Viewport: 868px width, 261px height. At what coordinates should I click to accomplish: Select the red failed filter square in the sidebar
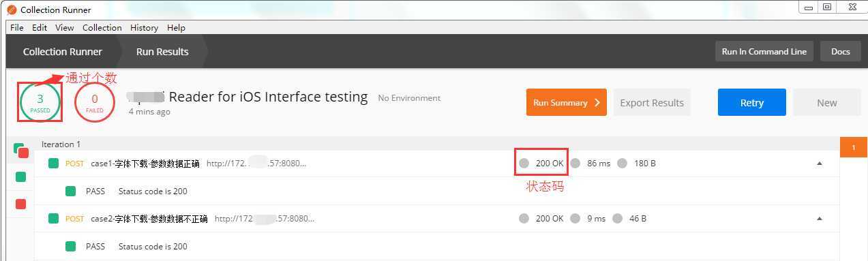click(20, 204)
